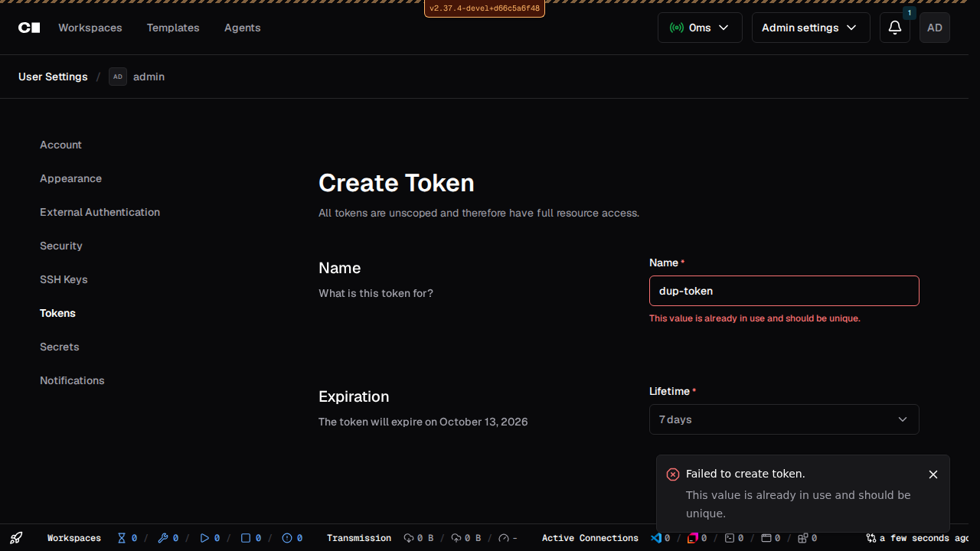Open the Lifetime 7 days dropdown
Screen dimensions: 980x551
[784, 419]
